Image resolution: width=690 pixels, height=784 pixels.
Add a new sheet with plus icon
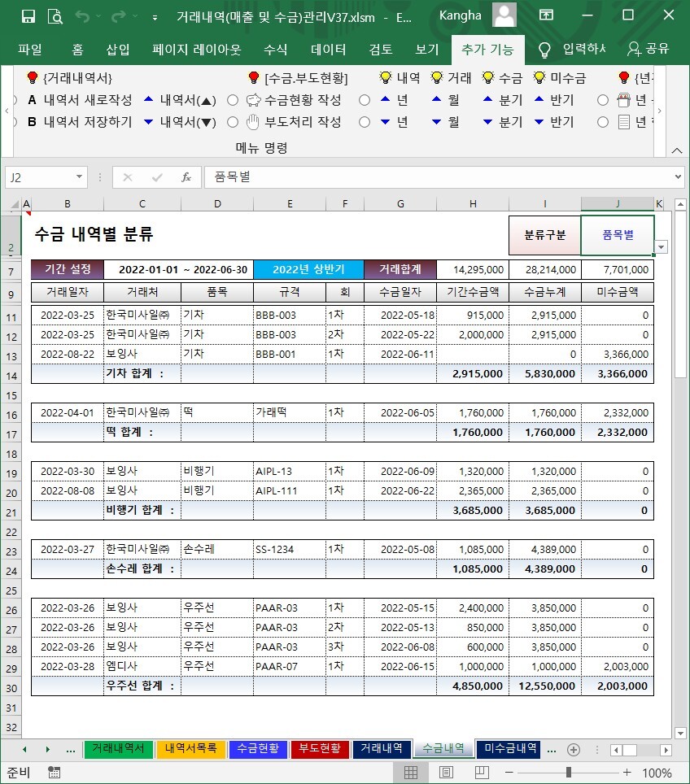pyautogui.click(x=574, y=750)
